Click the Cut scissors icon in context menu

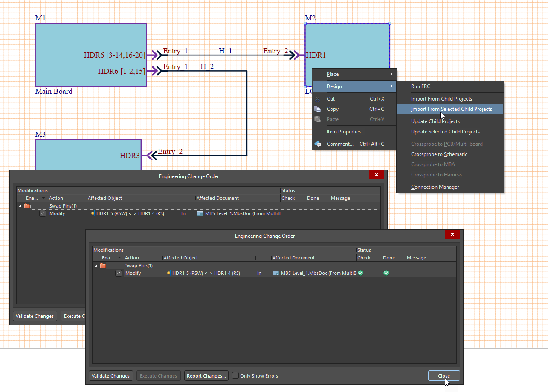coord(317,99)
